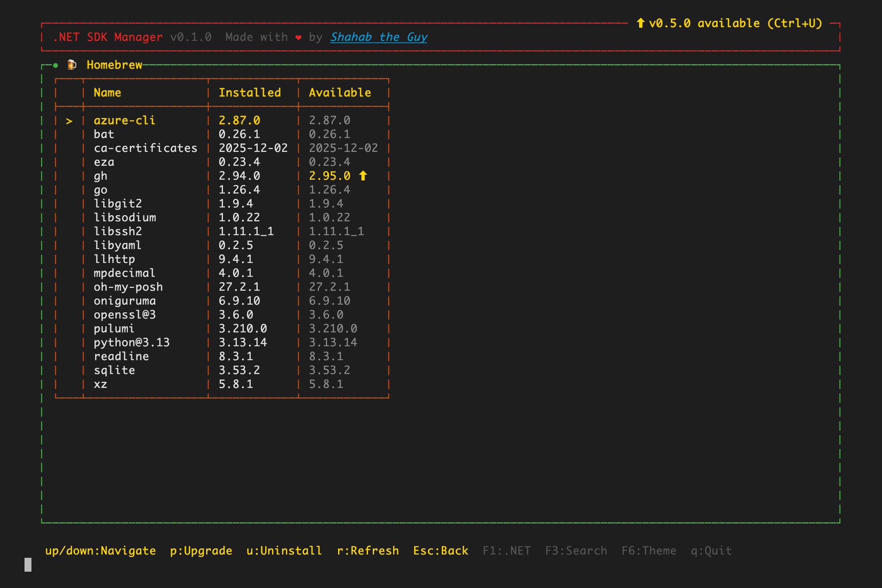Open F3:Search in footer
This screenshot has height=588, width=882.
click(576, 551)
